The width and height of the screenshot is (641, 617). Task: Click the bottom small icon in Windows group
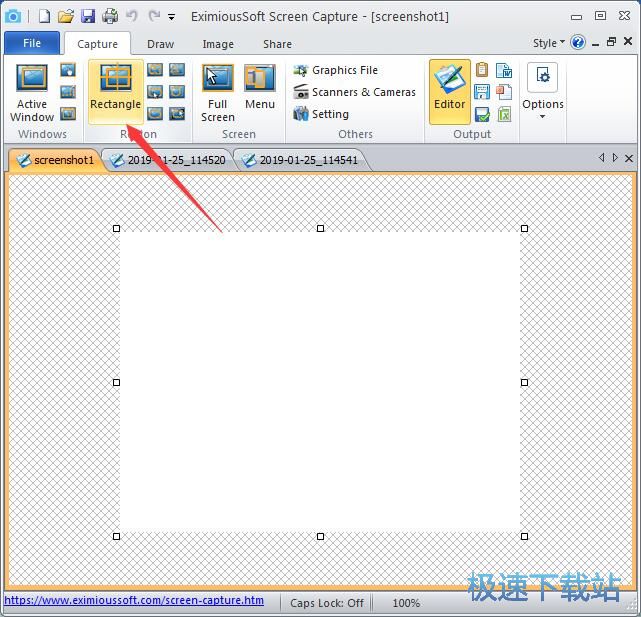coord(68,113)
